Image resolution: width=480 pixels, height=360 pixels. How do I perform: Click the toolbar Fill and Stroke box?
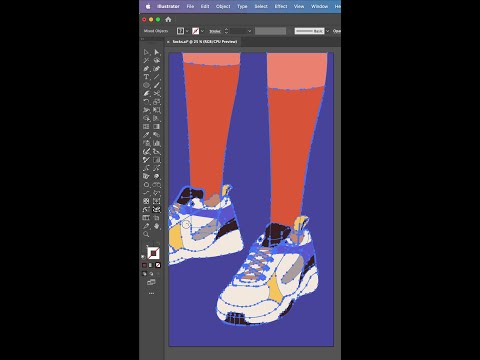[x=153, y=253]
